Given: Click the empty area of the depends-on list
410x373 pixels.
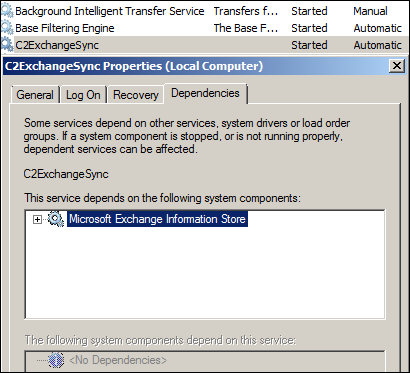Looking at the screenshot, I should tap(205, 273).
